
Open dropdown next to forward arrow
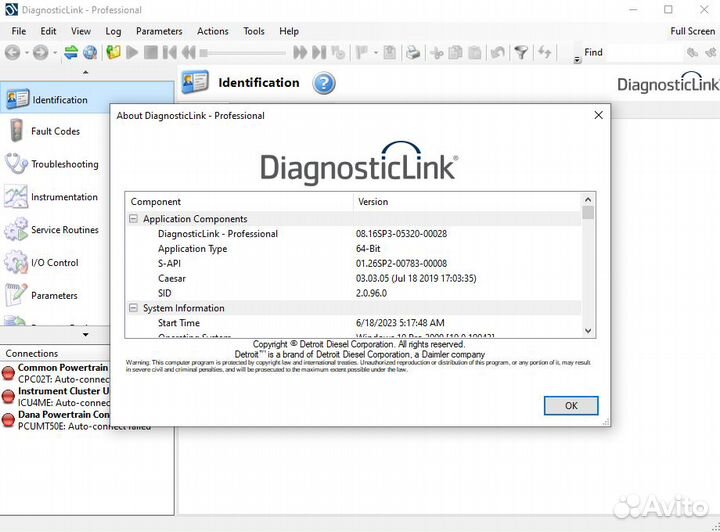55,53
